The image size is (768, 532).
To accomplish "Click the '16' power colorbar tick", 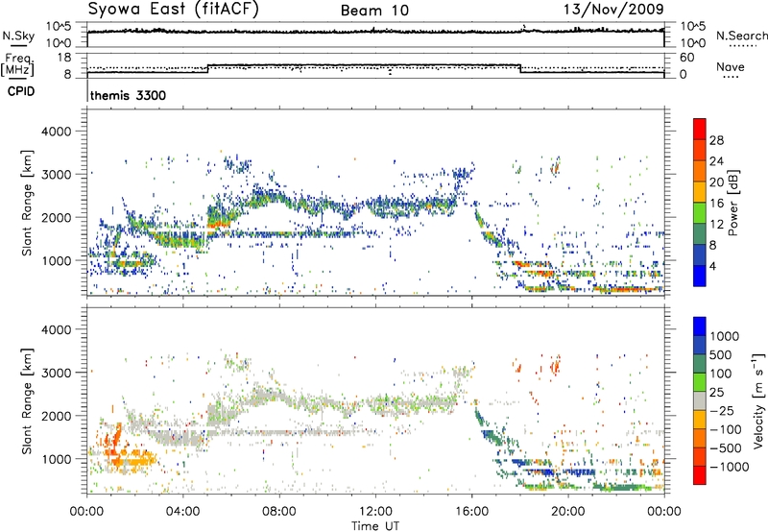I will [716, 204].
